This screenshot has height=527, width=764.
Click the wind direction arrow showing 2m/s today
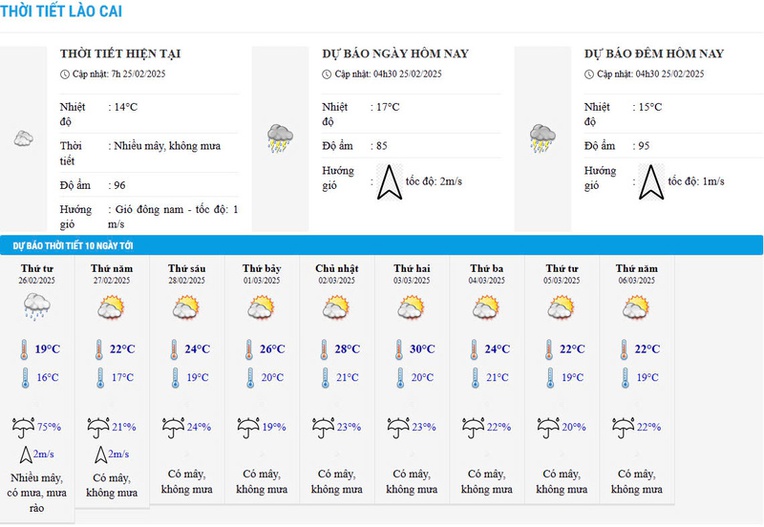click(389, 182)
